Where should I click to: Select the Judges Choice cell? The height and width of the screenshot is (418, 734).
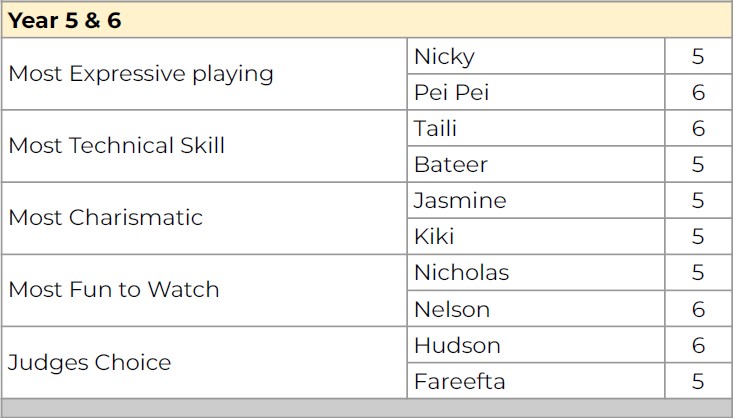(205, 363)
